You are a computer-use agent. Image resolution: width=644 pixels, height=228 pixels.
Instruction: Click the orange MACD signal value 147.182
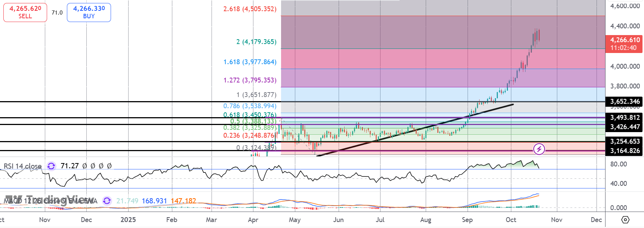[x=183, y=201]
